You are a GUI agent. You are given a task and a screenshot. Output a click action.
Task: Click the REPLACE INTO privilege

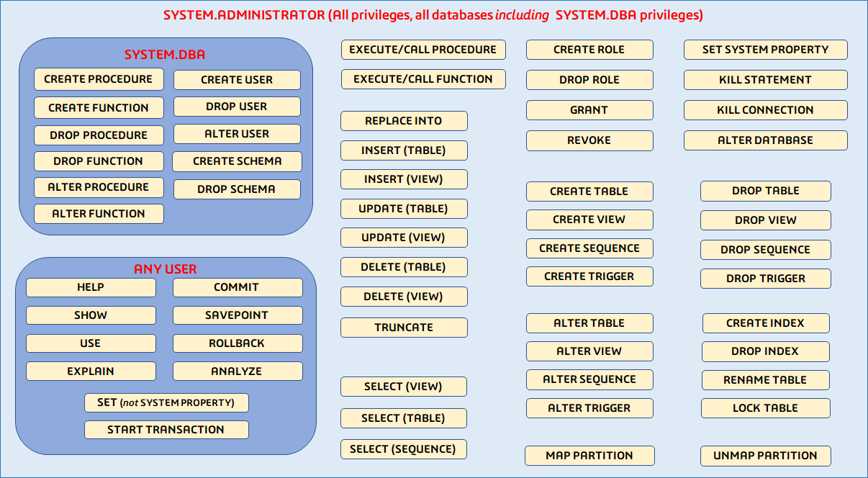[x=404, y=121]
